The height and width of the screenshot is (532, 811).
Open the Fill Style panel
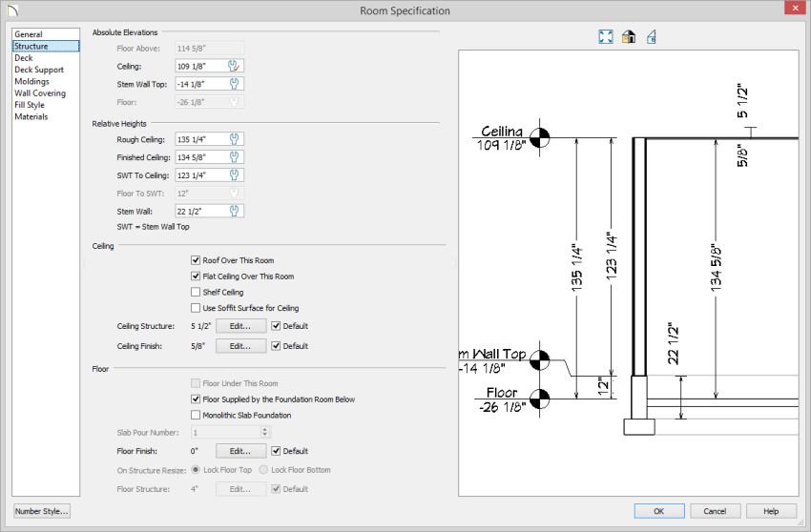click(29, 105)
